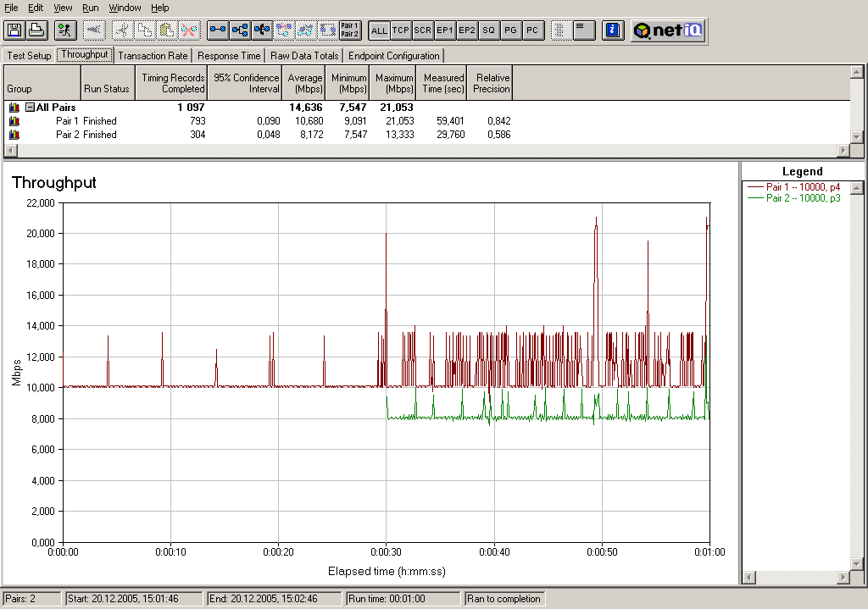Click the Pair 1 / Pair 2 toolbar icon

[349, 30]
